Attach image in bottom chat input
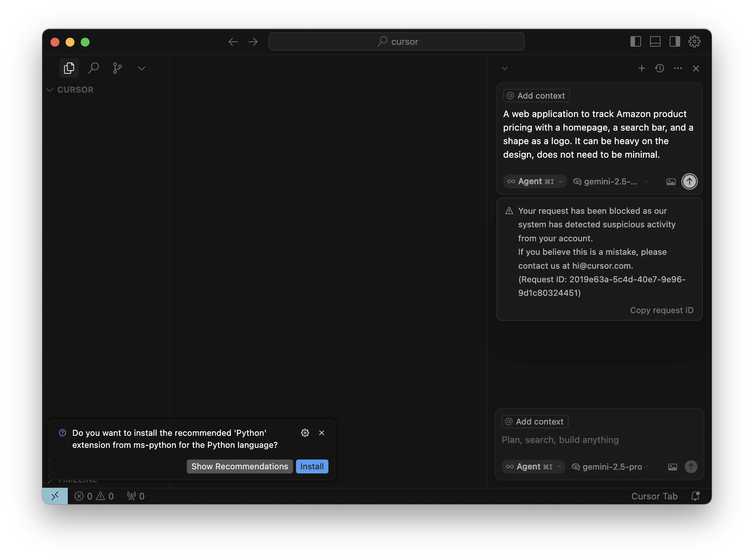Screen dimensions: 754x560 pyautogui.click(x=673, y=467)
